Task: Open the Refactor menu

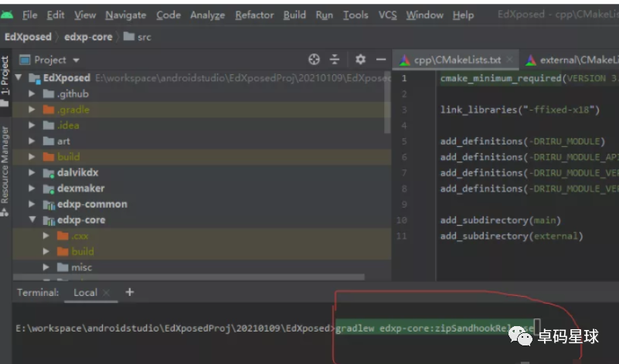Action: click(254, 15)
